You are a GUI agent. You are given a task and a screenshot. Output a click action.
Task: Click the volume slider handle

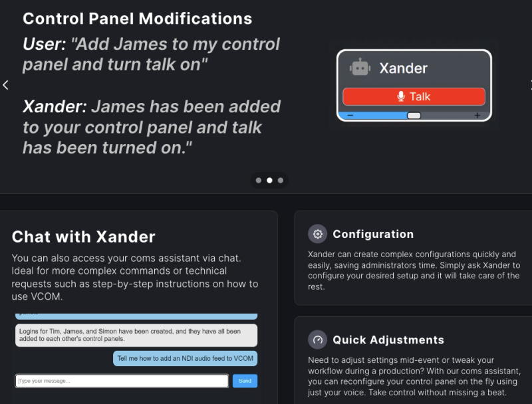[414, 116]
